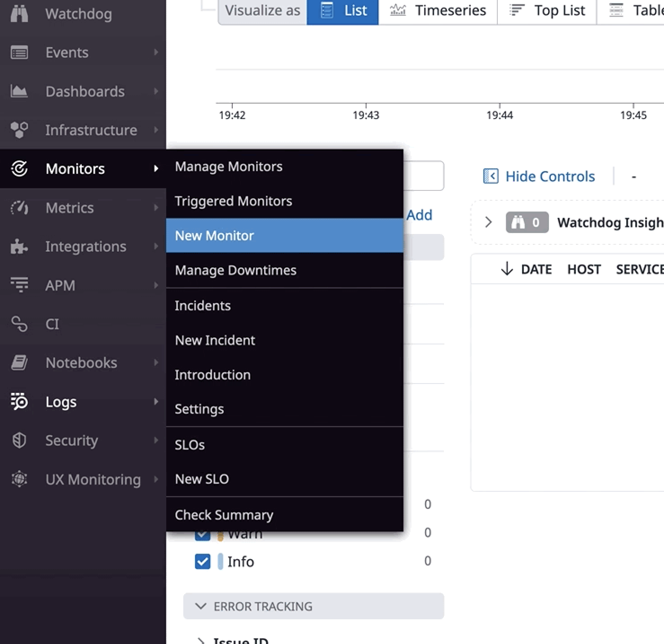
Task: Select New Monitor from the menu
Action: (214, 235)
